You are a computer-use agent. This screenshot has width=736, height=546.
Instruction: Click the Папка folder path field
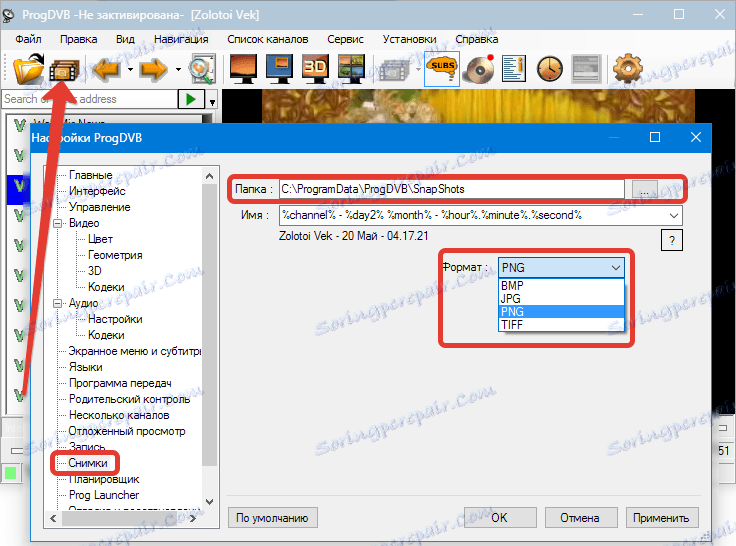pos(451,189)
